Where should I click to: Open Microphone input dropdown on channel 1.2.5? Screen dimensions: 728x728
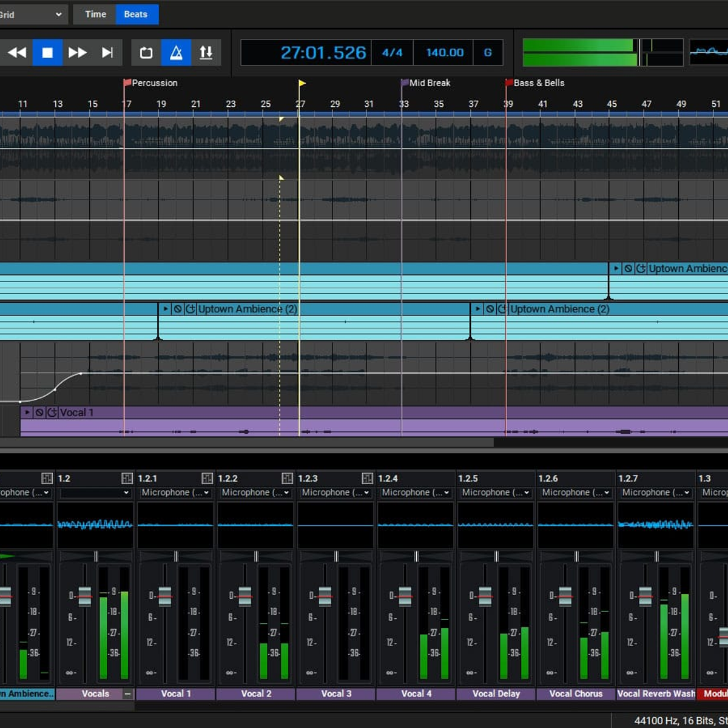click(x=495, y=493)
